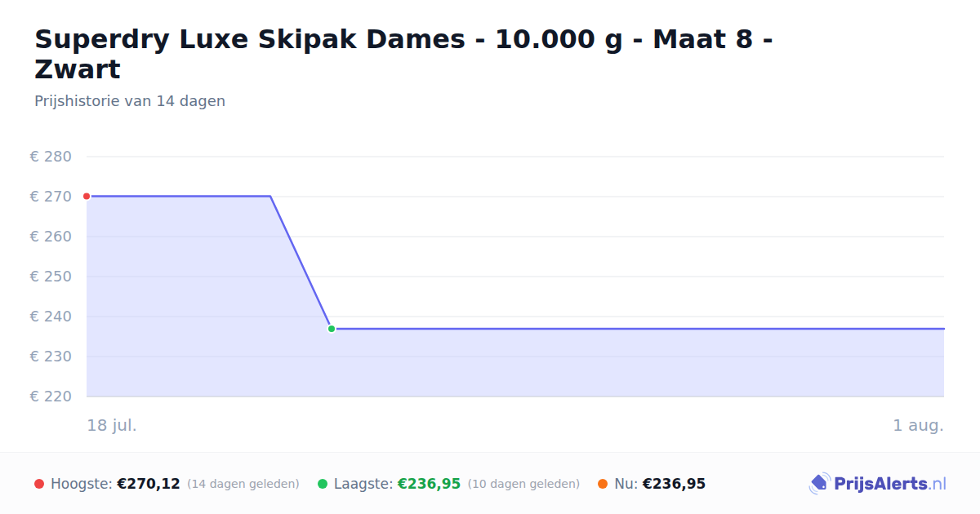Select the lowest price €236,95 in green
This screenshot has width=980, height=514.
429,484
